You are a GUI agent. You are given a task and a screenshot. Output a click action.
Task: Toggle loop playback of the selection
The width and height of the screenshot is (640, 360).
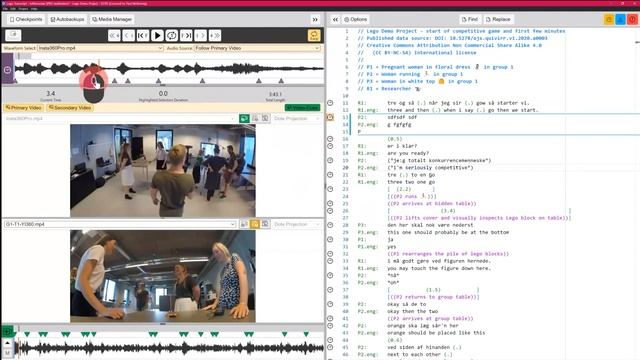click(x=172, y=36)
